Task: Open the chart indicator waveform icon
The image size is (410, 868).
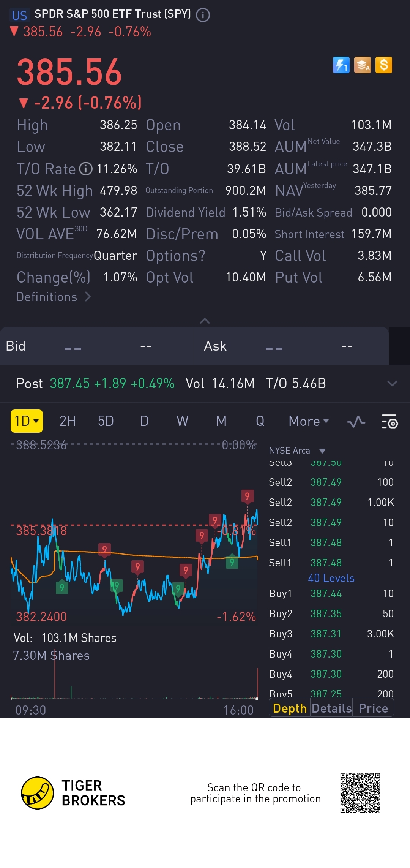Action: [x=356, y=422]
